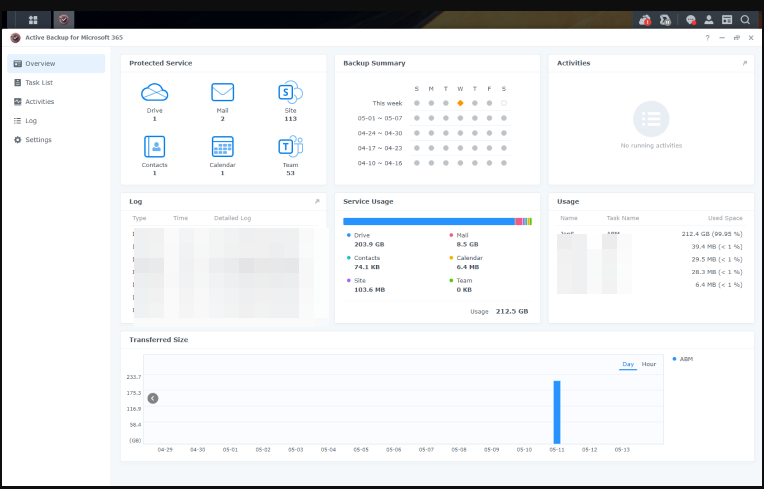Click the Calendar 6.4 MB usage entry

click(x=468, y=263)
